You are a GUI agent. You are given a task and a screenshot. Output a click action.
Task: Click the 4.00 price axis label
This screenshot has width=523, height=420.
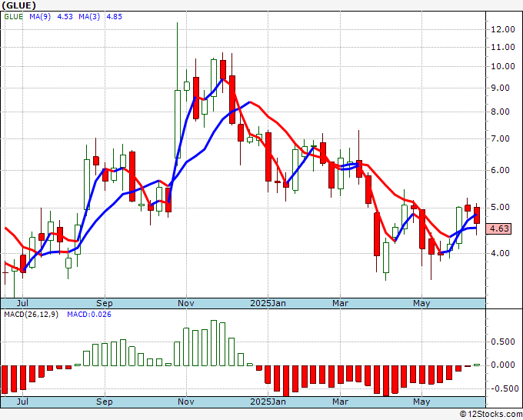pyautogui.click(x=500, y=253)
